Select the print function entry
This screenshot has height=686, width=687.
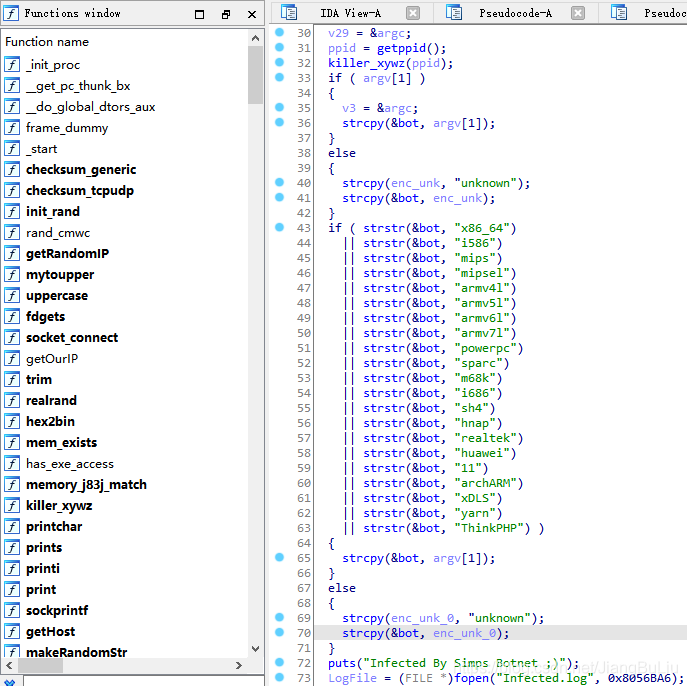coord(41,590)
